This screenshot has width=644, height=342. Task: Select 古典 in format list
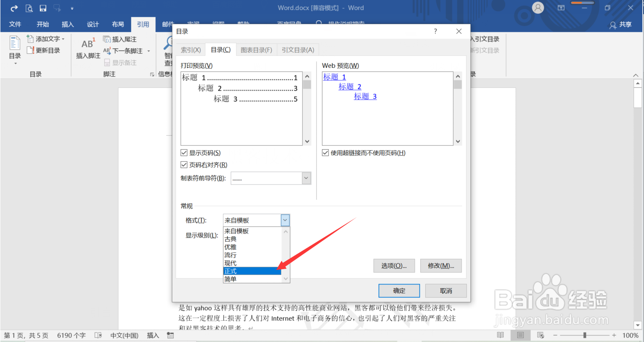click(x=252, y=239)
